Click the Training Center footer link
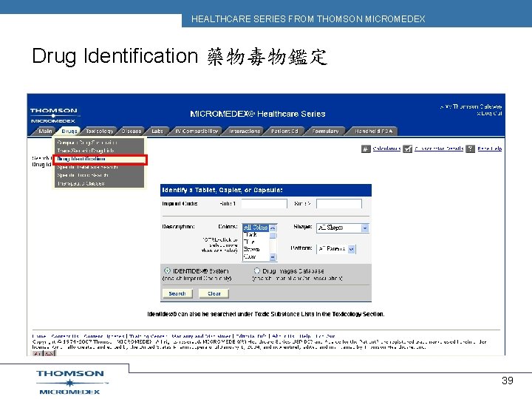 (x=149, y=336)
